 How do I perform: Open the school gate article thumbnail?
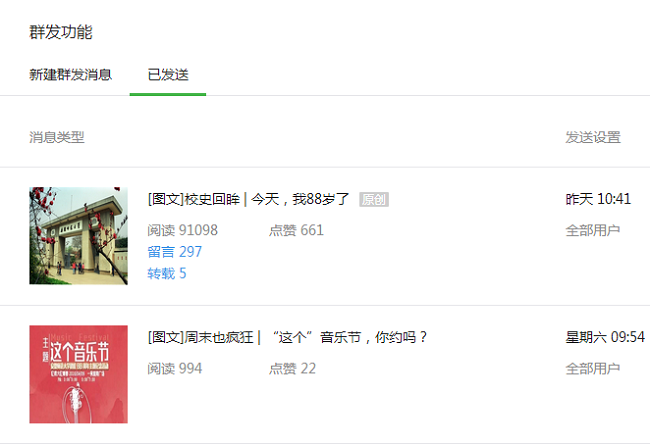point(78,235)
